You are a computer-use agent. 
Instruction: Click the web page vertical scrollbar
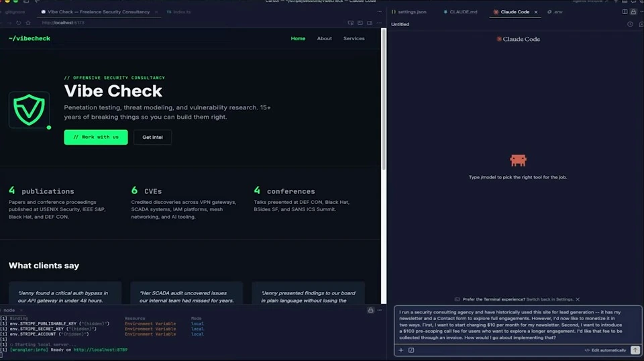384,99
